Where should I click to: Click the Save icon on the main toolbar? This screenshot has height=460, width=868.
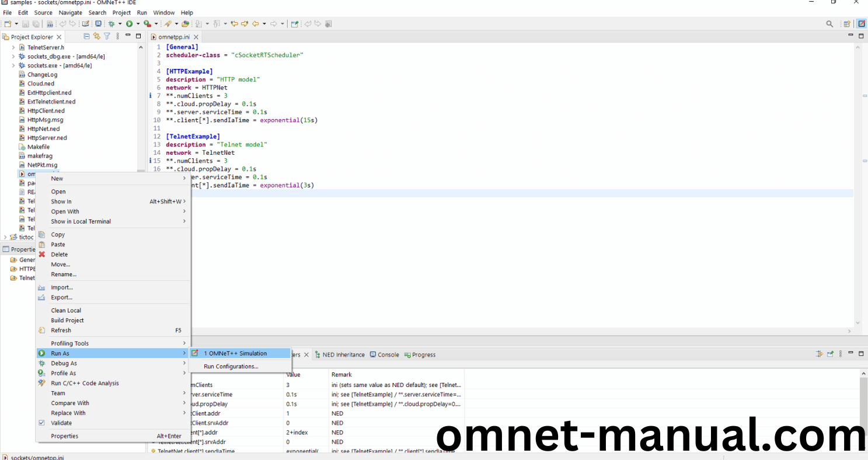click(25, 23)
